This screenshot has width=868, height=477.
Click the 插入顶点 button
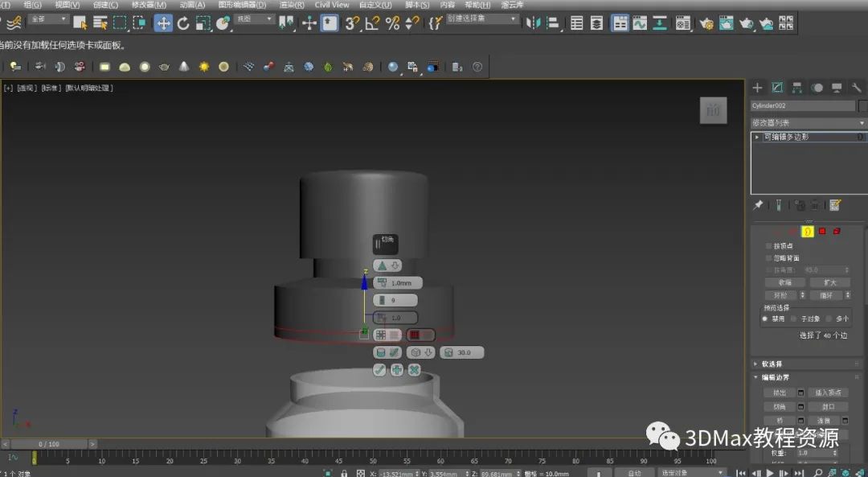click(828, 393)
